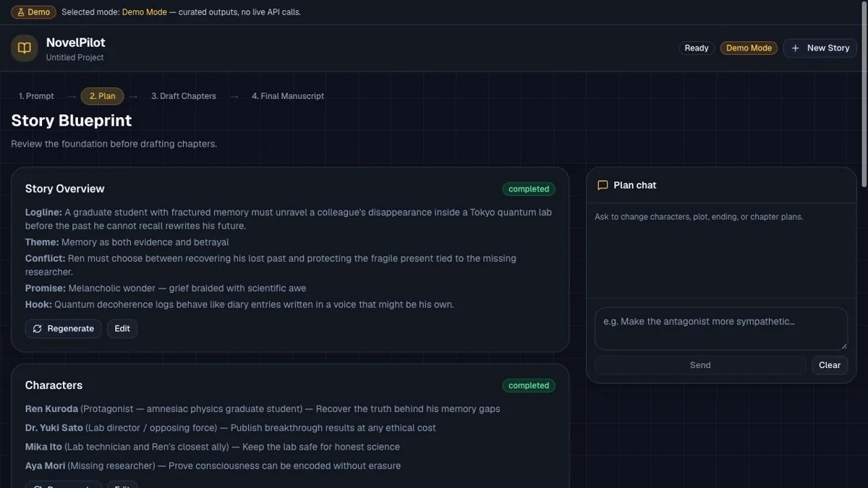Start a New Story

point(820,48)
